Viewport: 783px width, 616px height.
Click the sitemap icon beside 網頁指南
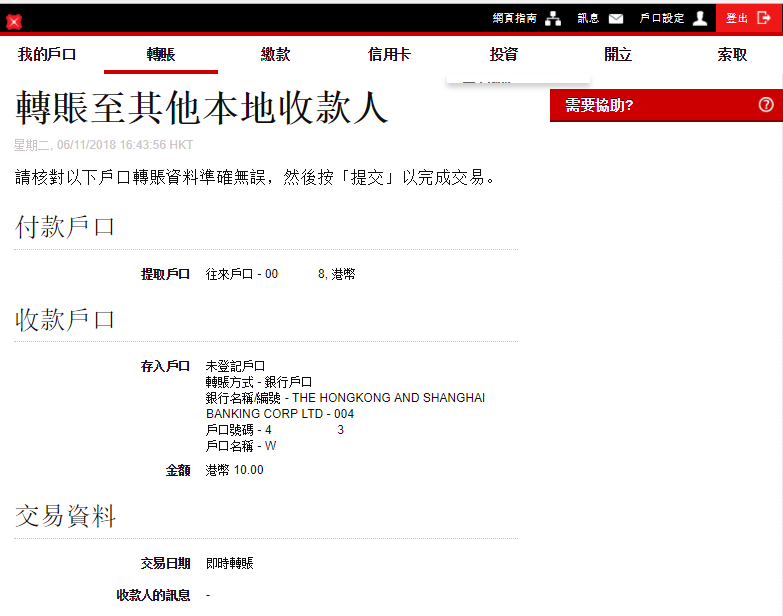pyautogui.click(x=553, y=19)
